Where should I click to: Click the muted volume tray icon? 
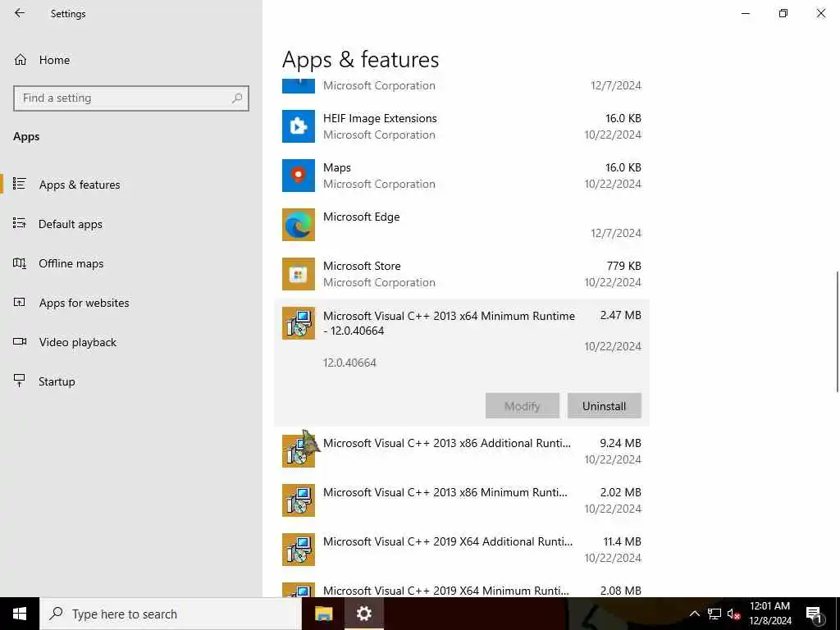[x=733, y=614]
